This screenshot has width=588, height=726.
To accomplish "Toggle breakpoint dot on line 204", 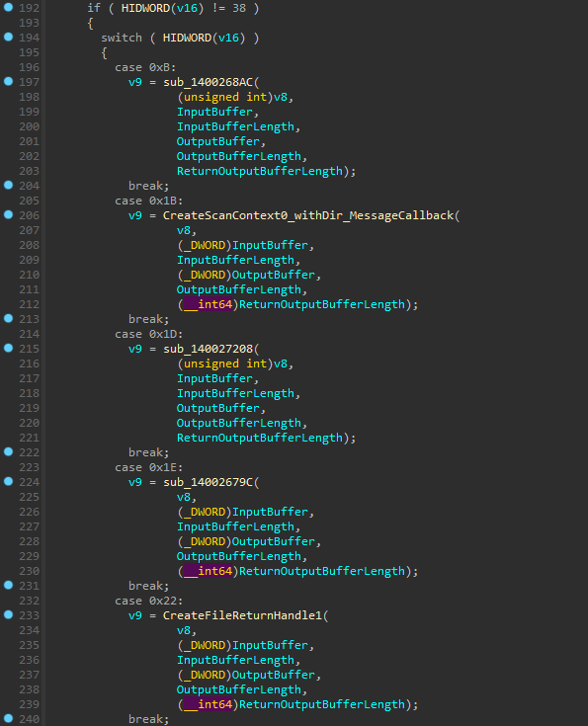I will (x=8, y=186).
